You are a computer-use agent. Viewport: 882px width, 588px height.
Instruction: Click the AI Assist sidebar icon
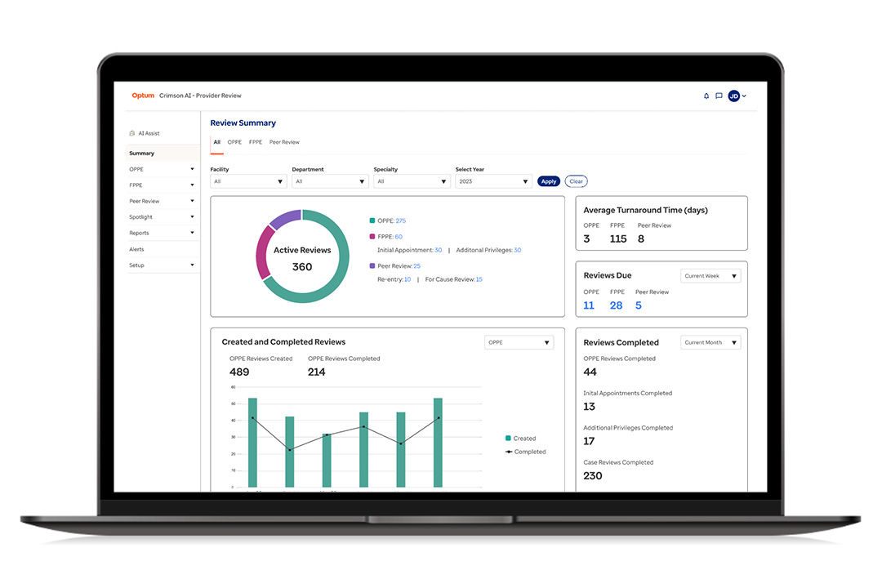coord(132,133)
